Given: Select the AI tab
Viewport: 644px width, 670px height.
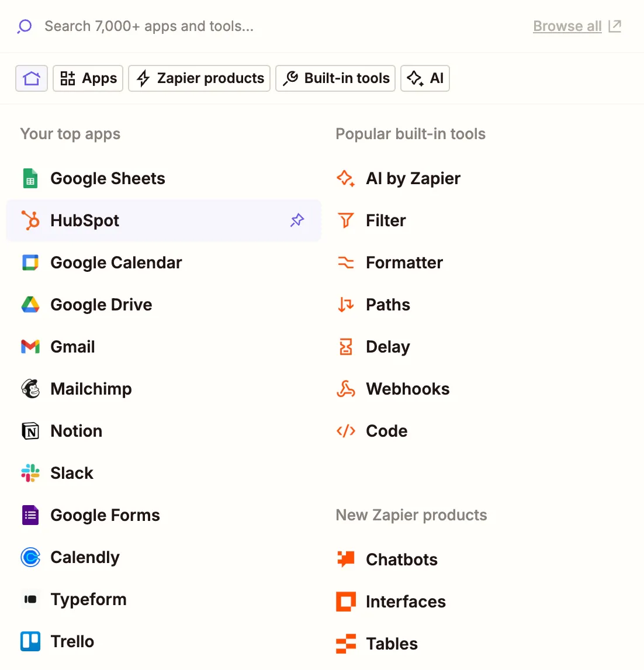Looking at the screenshot, I should coord(425,78).
